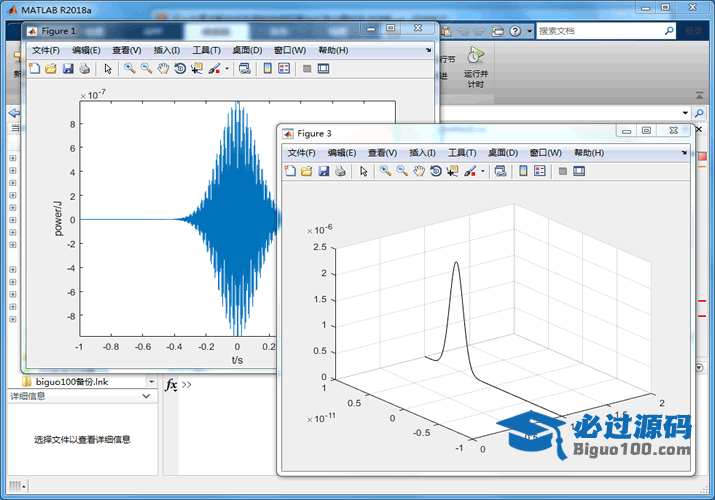715x500 pixels.
Task: Open 编辑(E) menu in Figure 3
Action: tap(342, 153)
